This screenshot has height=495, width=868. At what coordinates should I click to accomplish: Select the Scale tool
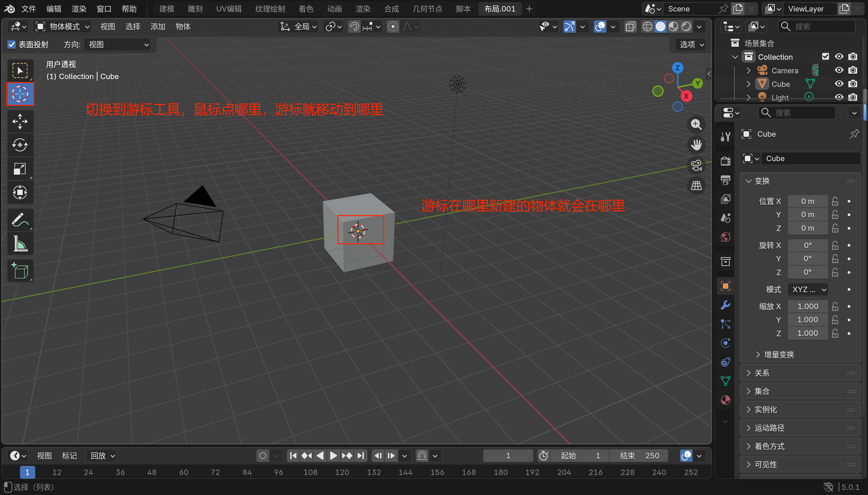coord(20,169)
